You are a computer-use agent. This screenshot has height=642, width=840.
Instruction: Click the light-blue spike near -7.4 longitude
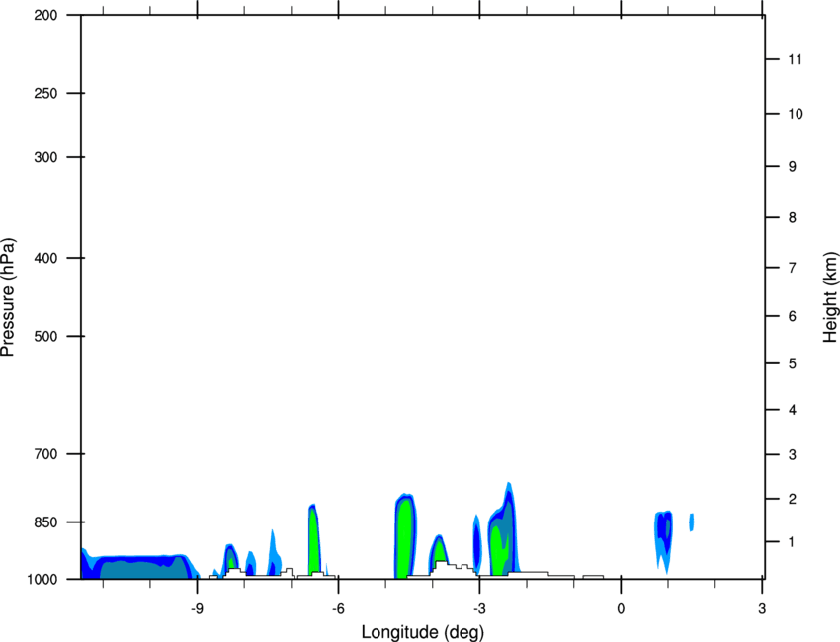coord(275,552)
